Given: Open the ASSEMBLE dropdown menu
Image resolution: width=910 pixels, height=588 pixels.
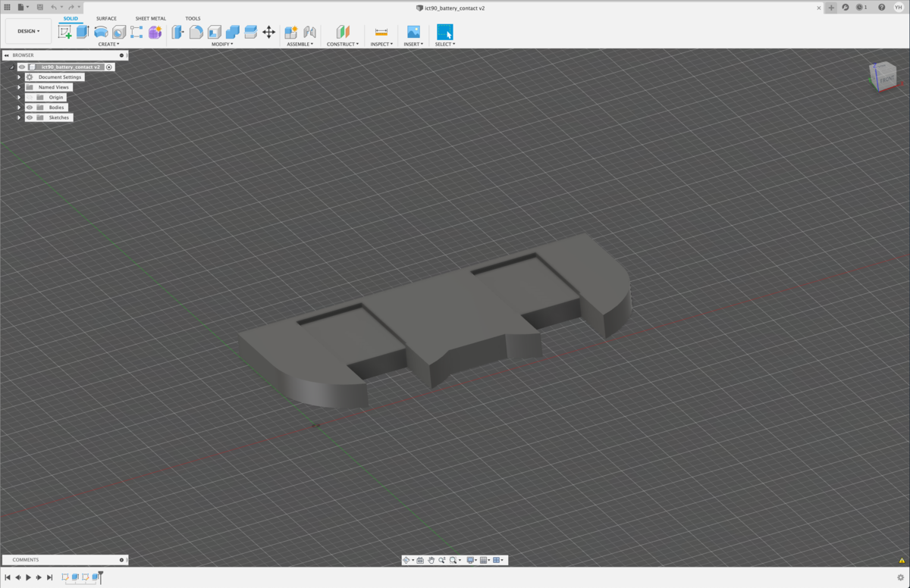Looking at the screenshot, I should [300, 44].
